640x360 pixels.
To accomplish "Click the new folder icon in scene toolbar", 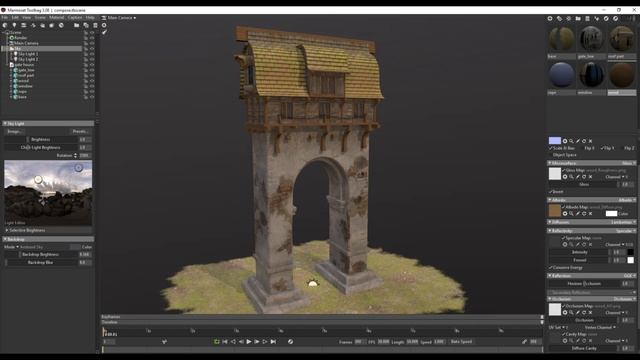I will pos(76,25).
